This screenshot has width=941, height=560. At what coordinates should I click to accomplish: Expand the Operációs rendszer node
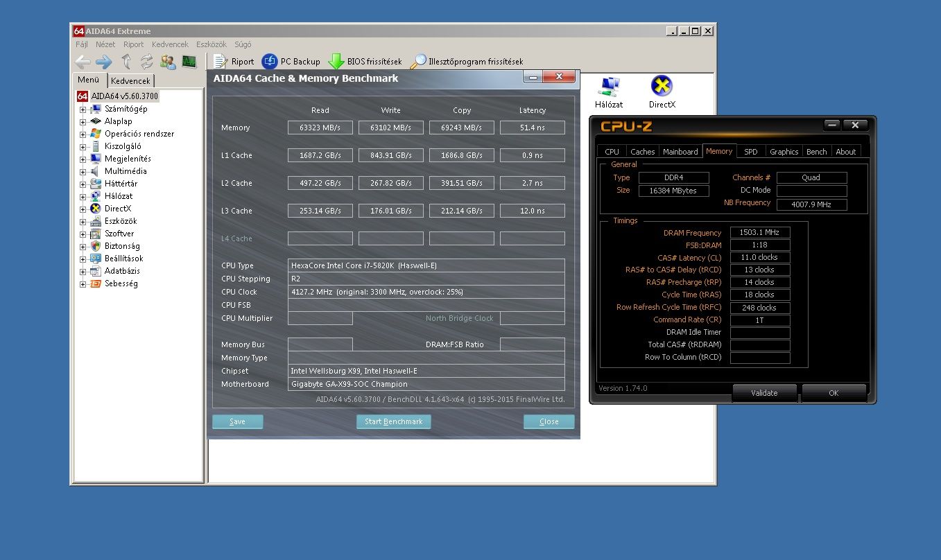83,134
